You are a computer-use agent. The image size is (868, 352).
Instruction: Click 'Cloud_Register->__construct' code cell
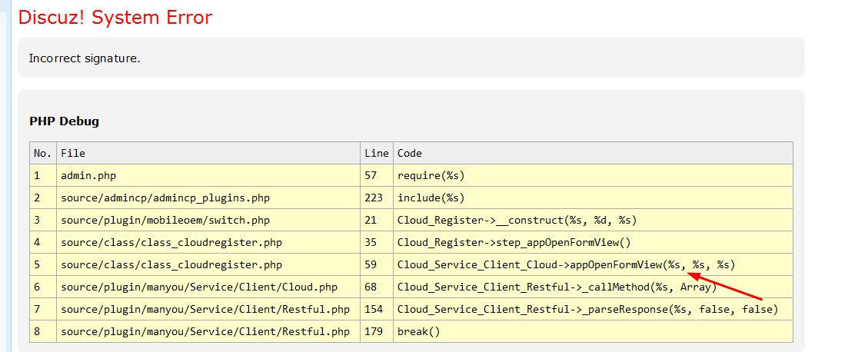click(594, 221)
